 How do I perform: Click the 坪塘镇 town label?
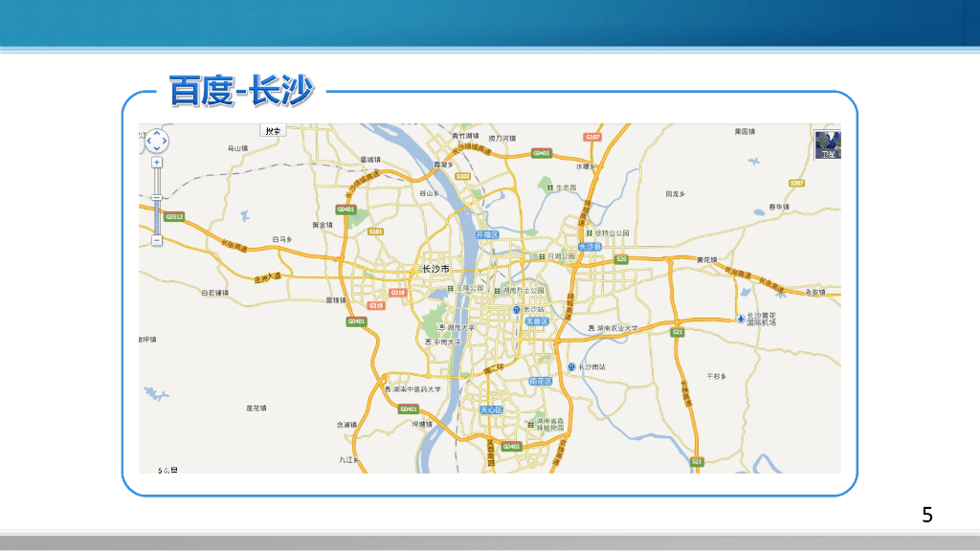click(422, 424)
